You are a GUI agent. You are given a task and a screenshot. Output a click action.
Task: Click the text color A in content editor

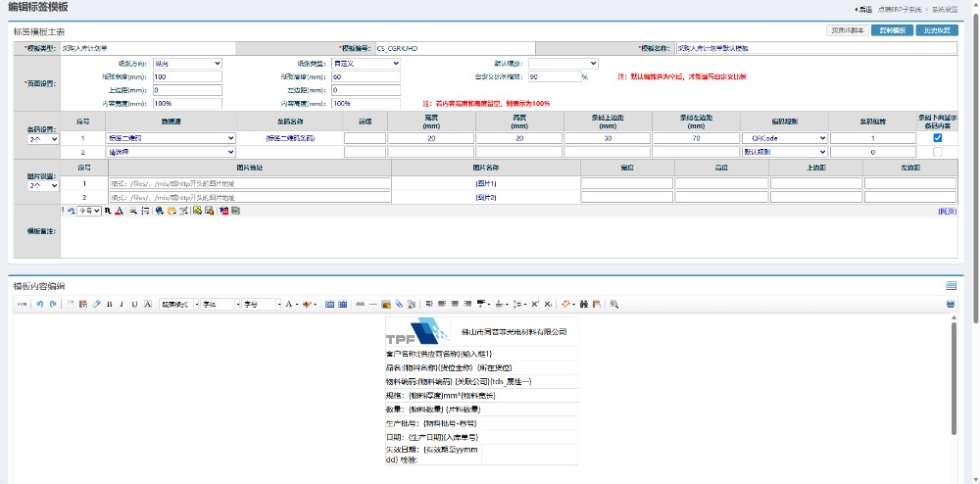[x=289, y=304]
